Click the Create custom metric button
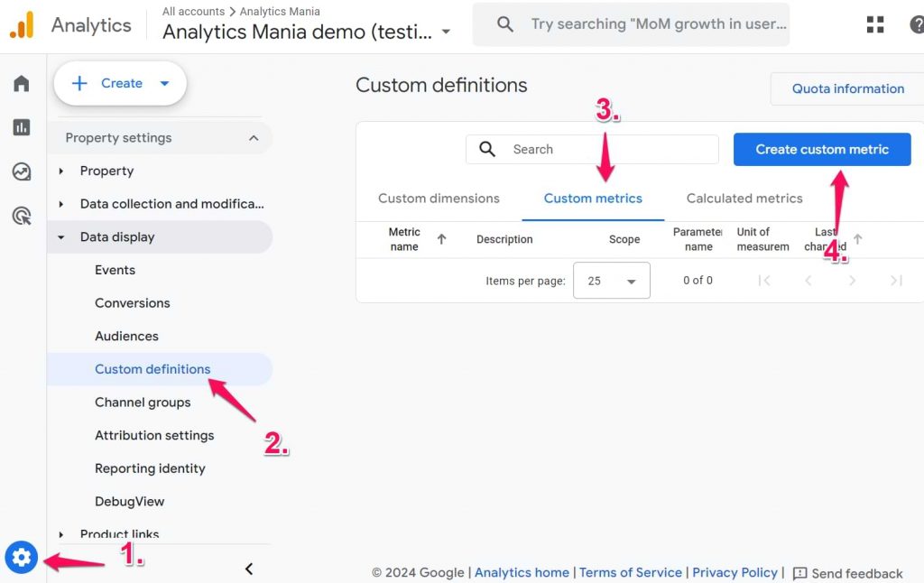This screenshot has width=924, height=583. coord(821,149)
